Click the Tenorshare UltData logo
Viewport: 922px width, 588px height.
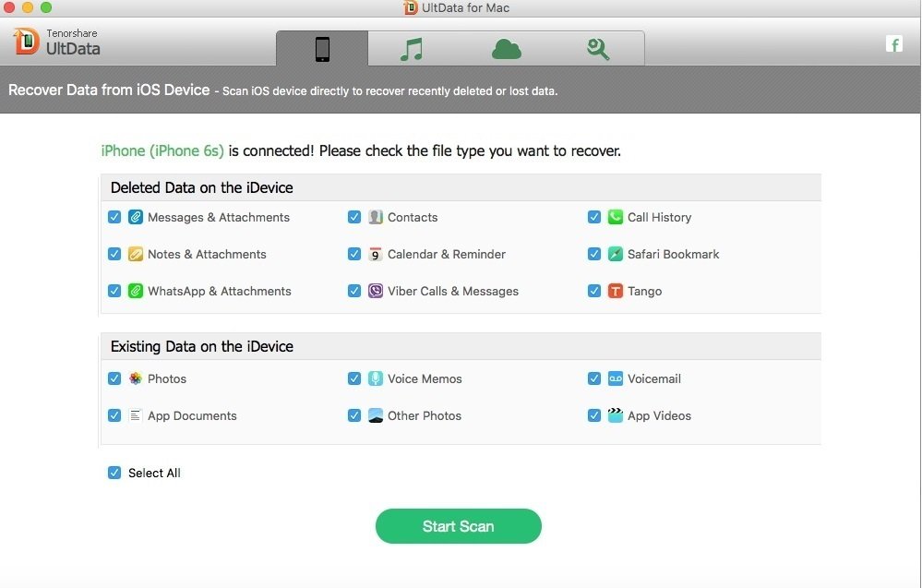click(x=56, y=42)
